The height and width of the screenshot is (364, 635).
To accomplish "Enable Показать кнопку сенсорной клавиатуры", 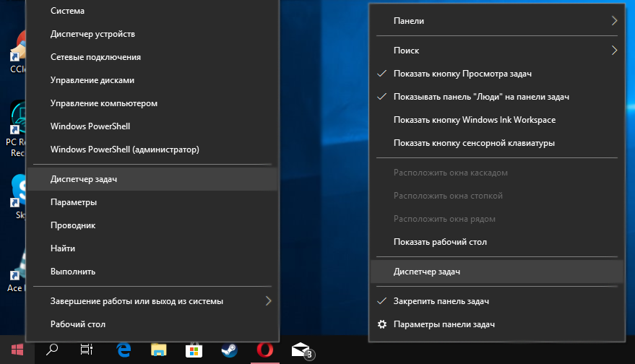I will pos(497,143).
